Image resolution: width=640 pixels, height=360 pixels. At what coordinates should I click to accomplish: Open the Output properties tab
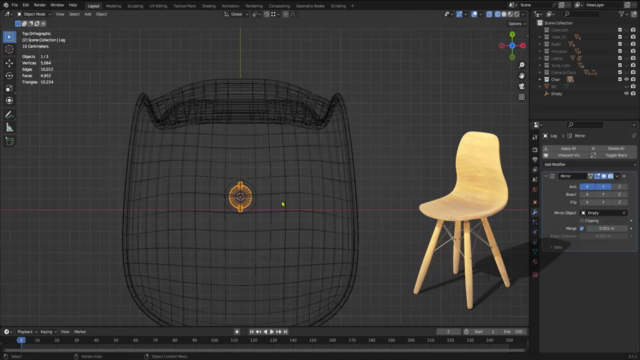535,160
